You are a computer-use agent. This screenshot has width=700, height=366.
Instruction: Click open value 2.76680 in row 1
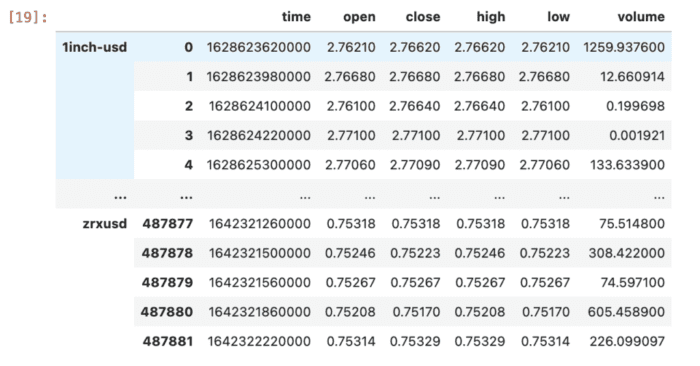350,76
